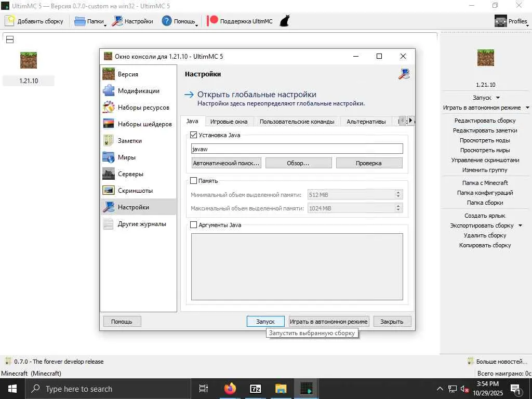
Task: Open the Версия page in the console window
Action: [x=138, y=74]
